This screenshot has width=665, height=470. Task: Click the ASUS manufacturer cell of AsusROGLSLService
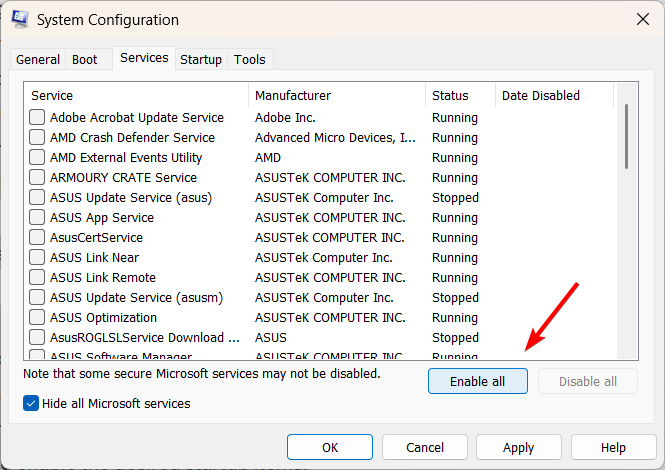271,337
